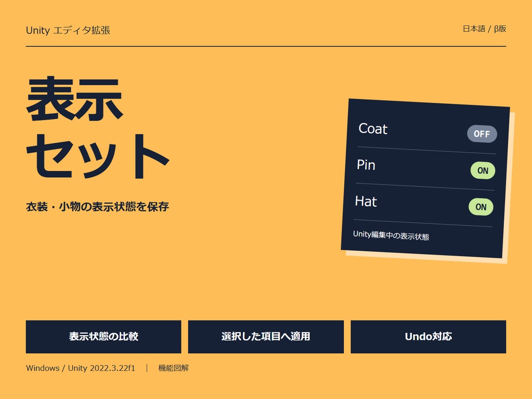
Task: Click the Unity エディタ拡張 header text
Action: pyautogui.click(x=68, y=30)
